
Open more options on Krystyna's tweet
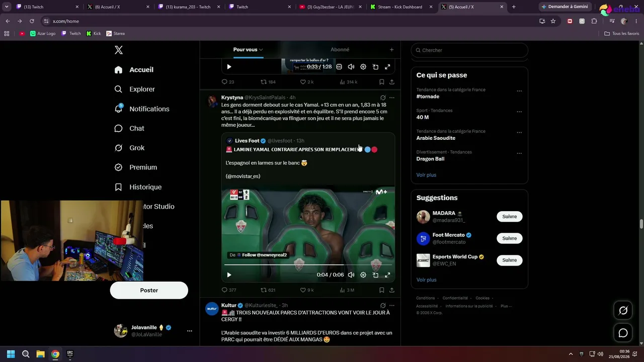pos(392,98)
